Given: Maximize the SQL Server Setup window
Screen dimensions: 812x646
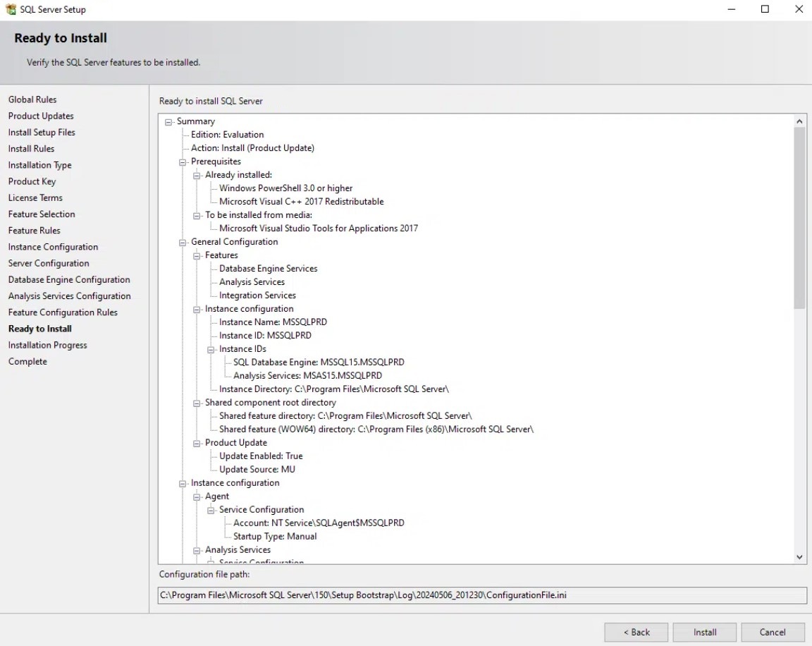Looking at the screenshot, I should (x=765, y=9).
